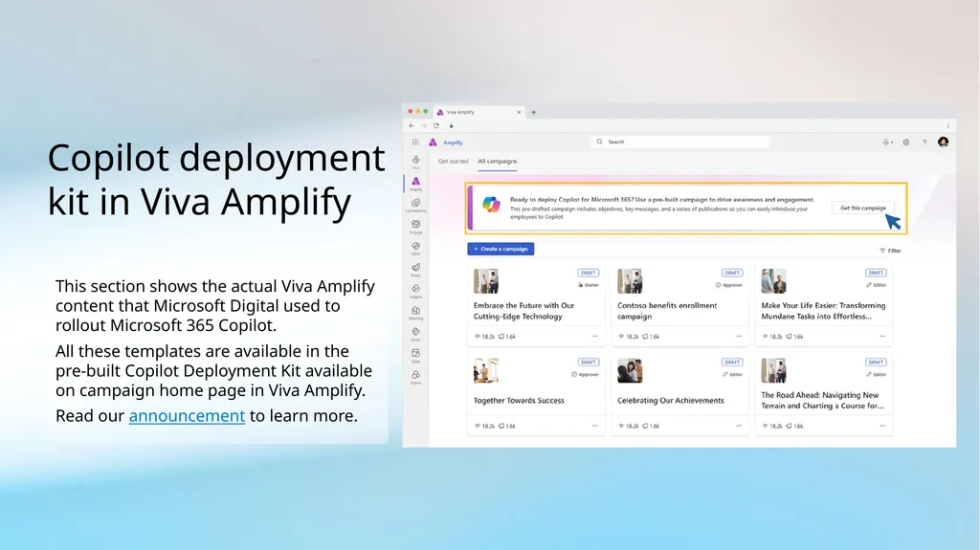980x550 pixels.
Task: Open more options on Embrace the Future card
Action: click(x=595, y=337)
